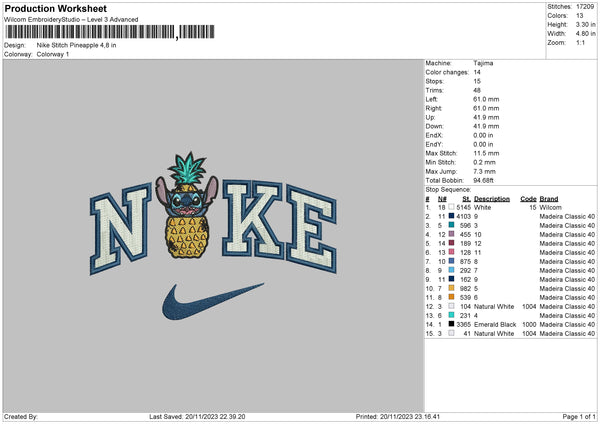Click the Last Saved timestamp in the footer
The width and height of the screenshot is (600, 424).
pos(197,417)
